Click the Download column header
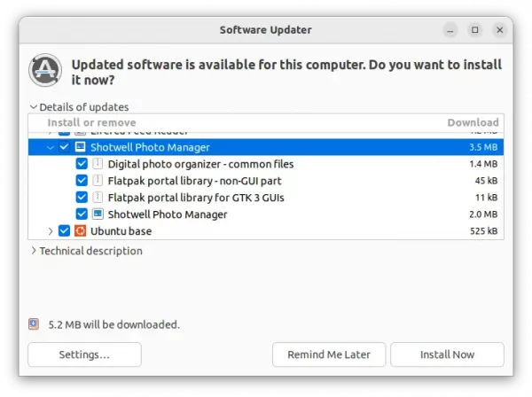 [473, 122]
